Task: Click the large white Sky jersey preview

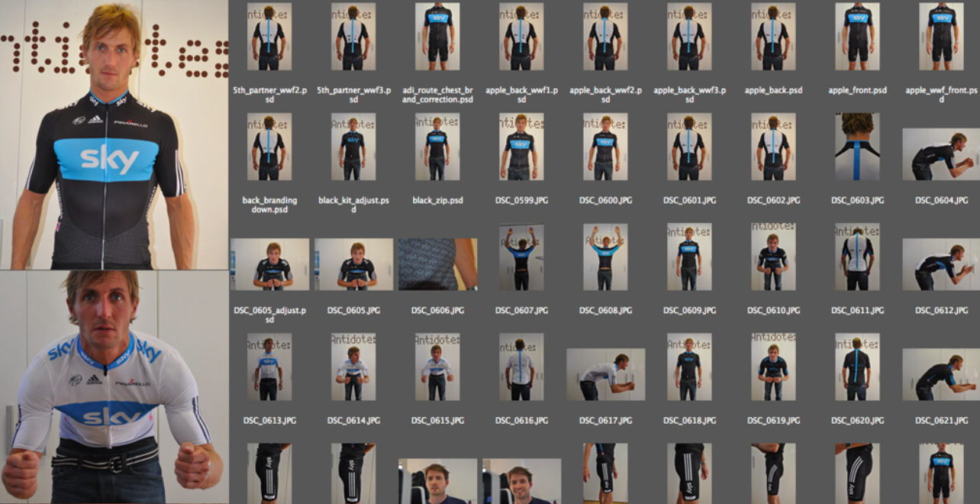Action: [114, 387]
